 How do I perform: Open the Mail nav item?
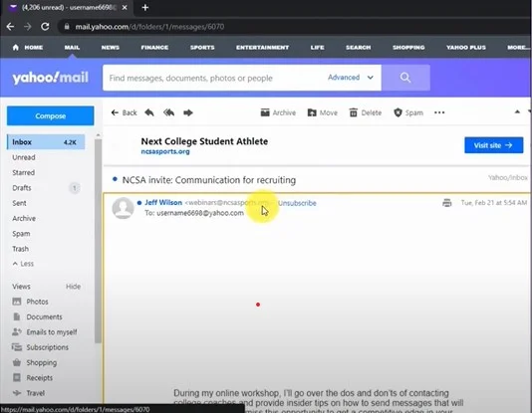pyautogui.click(x=72, y=48)
